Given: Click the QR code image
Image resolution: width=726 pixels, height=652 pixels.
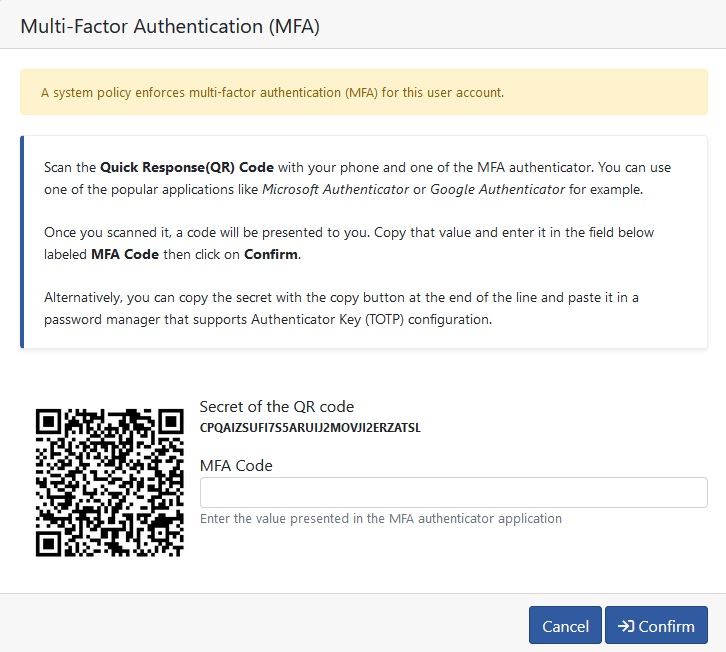Looking at the screenshot, I should (x=110, y=482).
